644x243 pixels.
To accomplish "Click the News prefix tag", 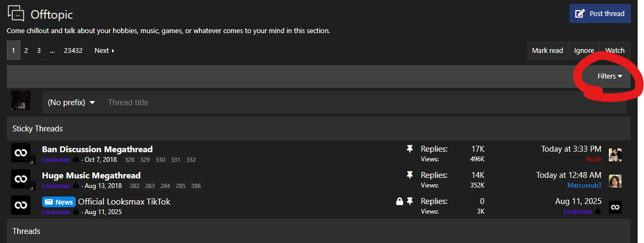I will pyautogui.click(x=59, y=202).
